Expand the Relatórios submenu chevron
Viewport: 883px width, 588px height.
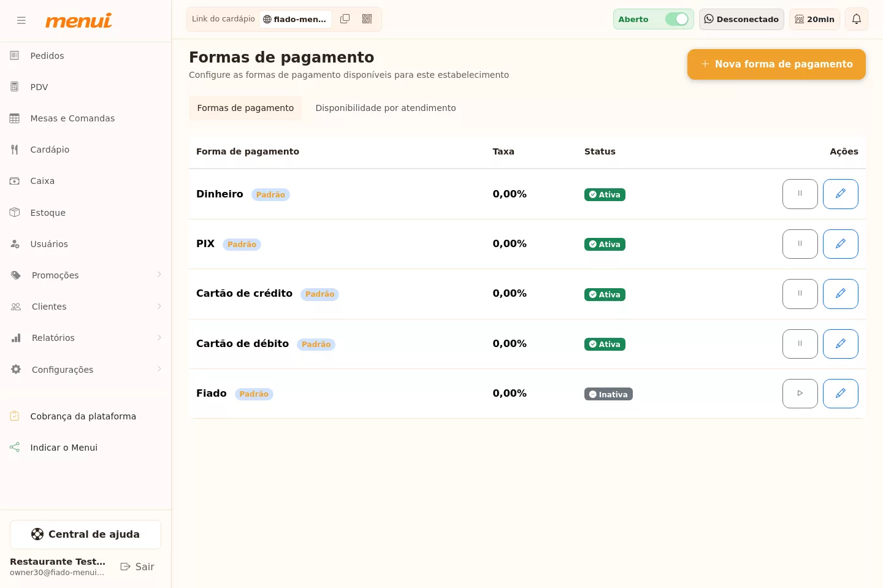159,337
